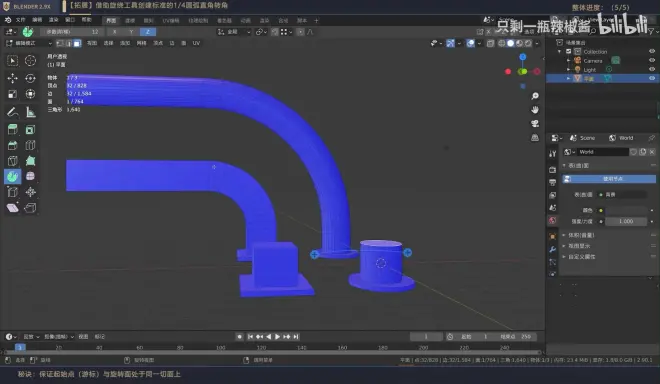The height and width of the screenshot is (384, 660).
Task: Open the Edit Mode dropdown
Action: pos(29,43)
